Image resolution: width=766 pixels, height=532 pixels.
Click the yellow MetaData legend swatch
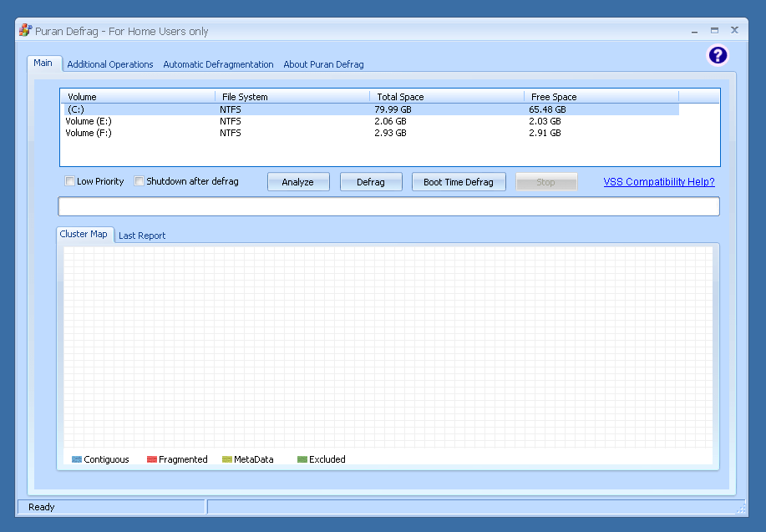(x=227, y=459)
